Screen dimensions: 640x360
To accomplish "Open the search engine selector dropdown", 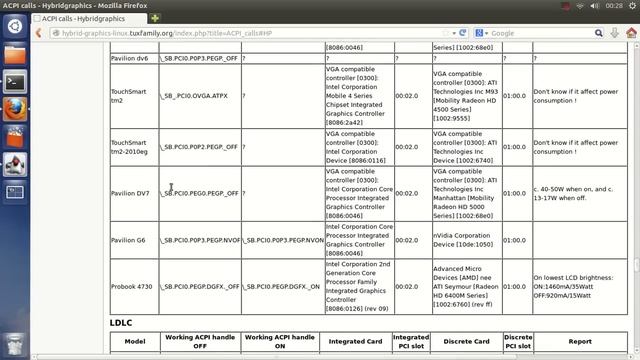I will coord(482,33).
